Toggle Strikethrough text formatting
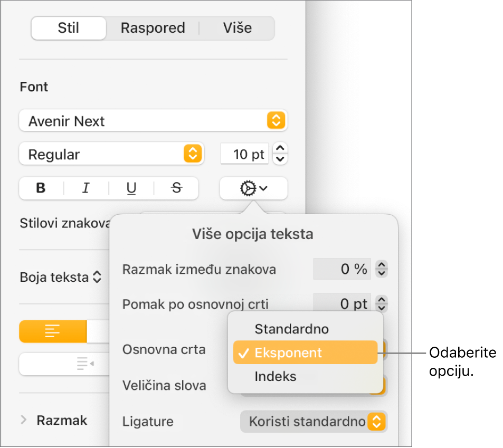 [177, 188]
